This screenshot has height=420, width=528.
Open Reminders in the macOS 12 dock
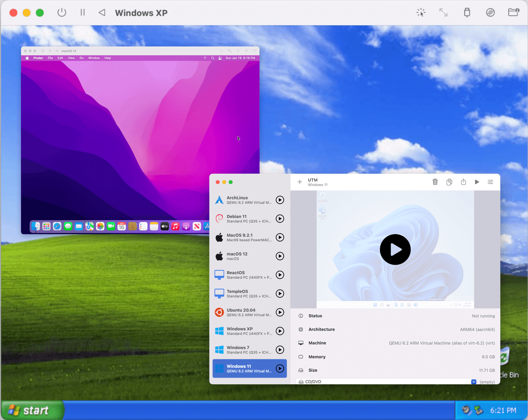pyautogui.click(x=143, y=226)
